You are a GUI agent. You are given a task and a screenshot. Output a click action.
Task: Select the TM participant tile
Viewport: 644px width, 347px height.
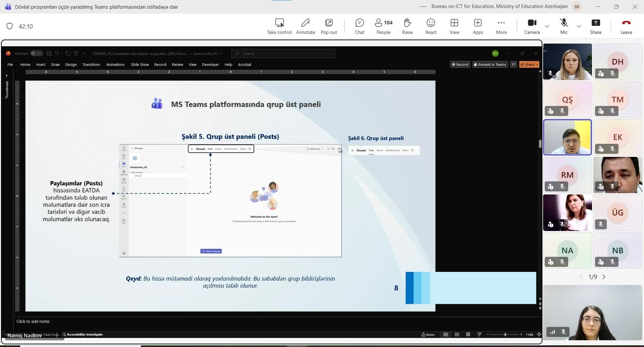[618, 100]
